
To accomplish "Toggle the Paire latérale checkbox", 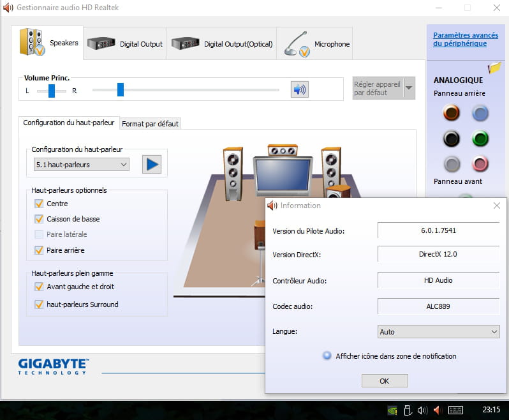I will point(39,234).
